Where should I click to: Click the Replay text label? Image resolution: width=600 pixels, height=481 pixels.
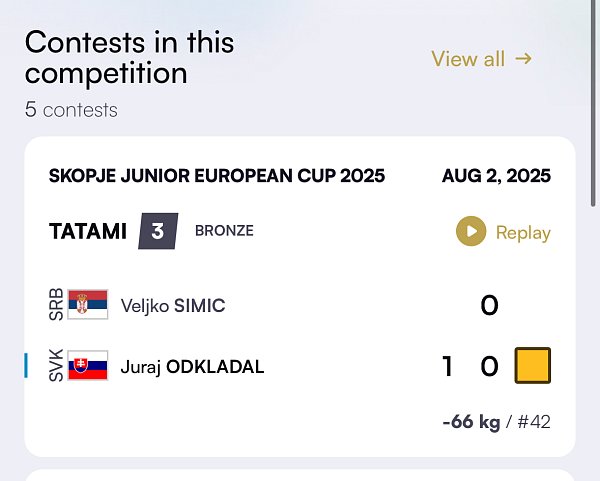click(x=523, y=233)
